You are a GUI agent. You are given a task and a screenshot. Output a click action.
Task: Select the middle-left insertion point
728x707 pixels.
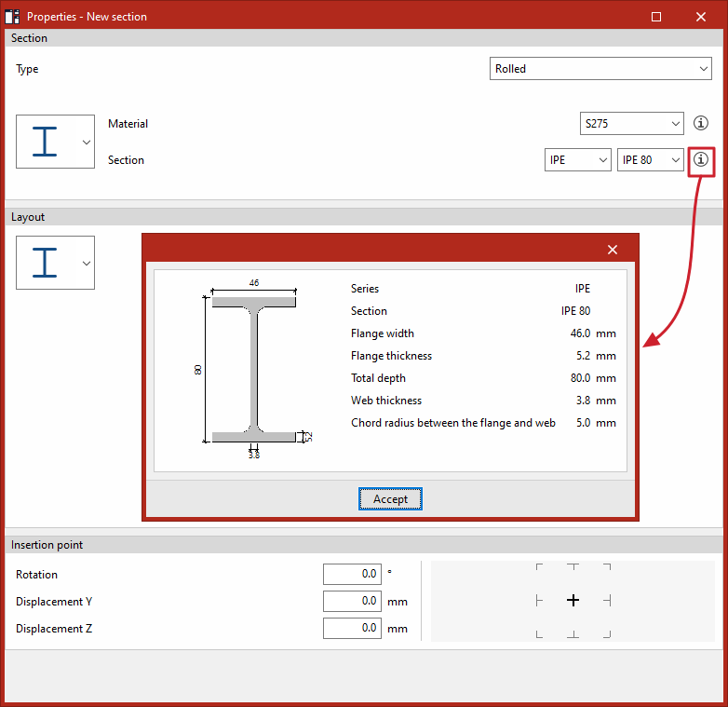[539, 601]
